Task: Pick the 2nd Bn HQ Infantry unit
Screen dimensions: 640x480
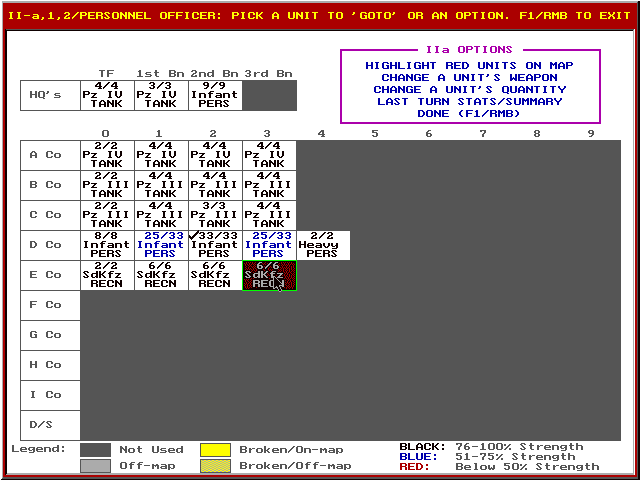Action: pyautogui.click(x=214, y=95)
